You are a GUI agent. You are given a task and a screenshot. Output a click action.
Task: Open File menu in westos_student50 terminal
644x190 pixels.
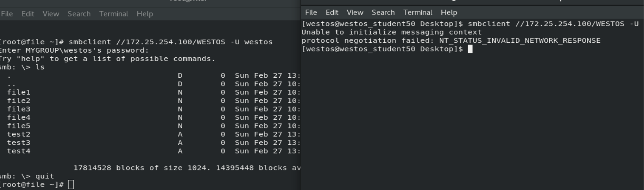pyautogui.click(x=311, y=13)
